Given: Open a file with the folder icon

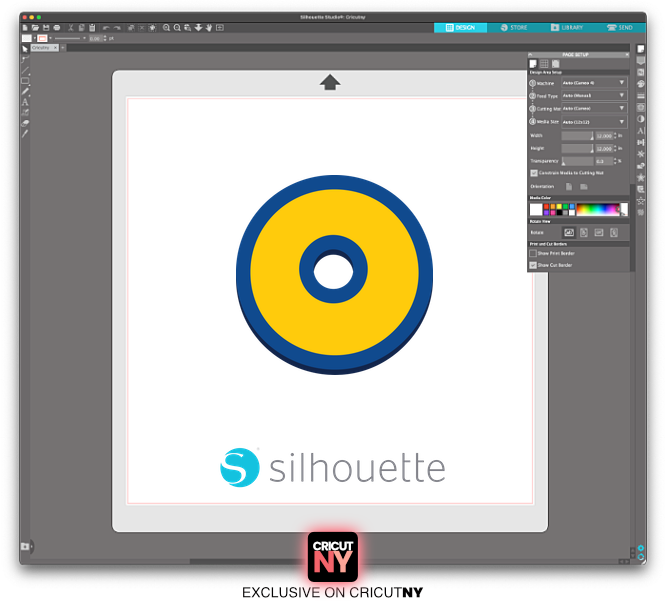Looking at the screenshot, I should 35,28.
